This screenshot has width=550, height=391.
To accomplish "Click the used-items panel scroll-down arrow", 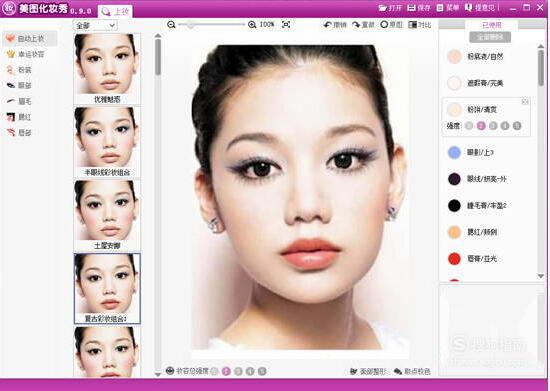I will pos(541,276).
